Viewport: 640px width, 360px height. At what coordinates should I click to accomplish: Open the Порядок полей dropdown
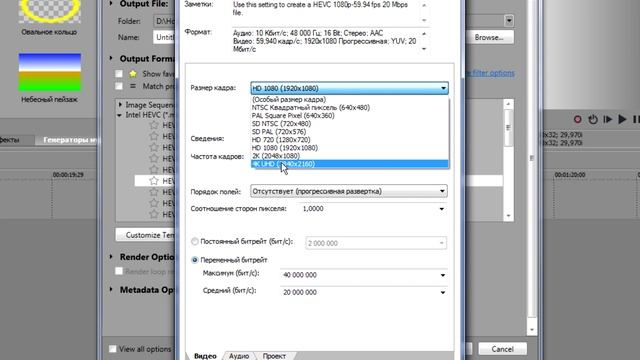(442, 191)
